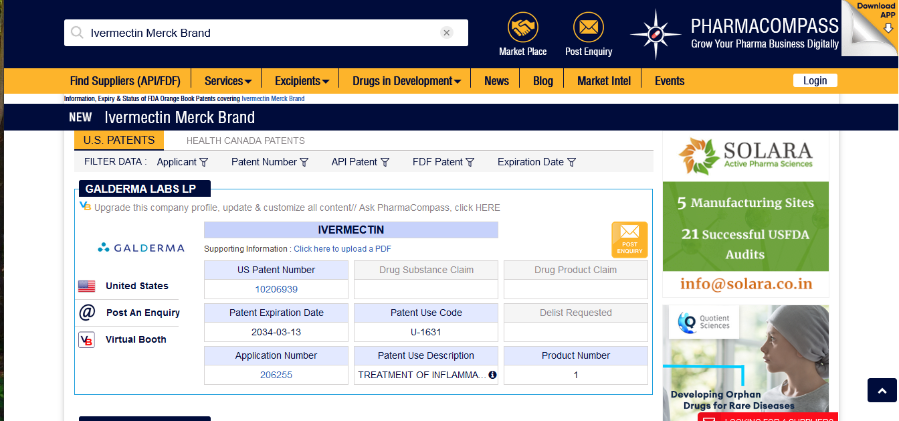899x421 pixels.
Task: Open Market Place handshake icon
Action: click(522, 27)
